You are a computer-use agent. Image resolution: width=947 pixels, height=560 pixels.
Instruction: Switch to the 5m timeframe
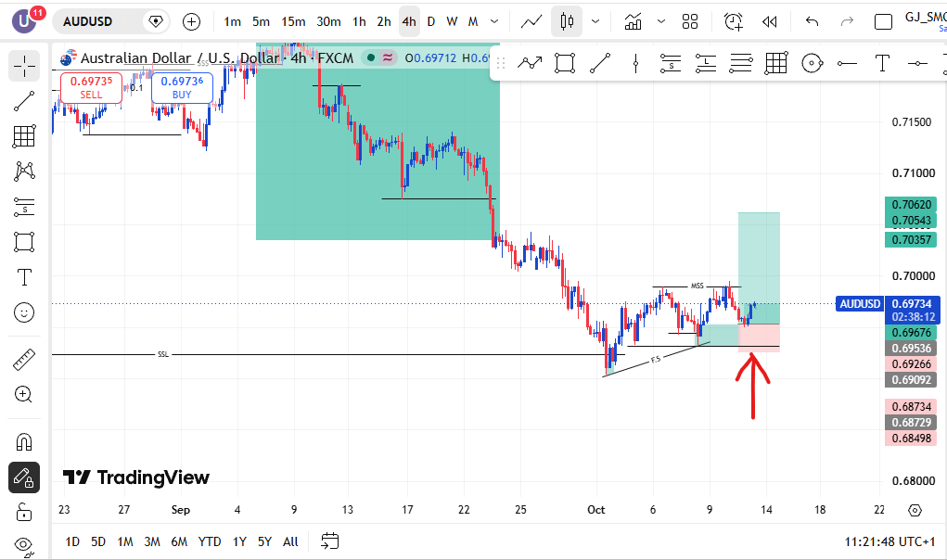261,21
